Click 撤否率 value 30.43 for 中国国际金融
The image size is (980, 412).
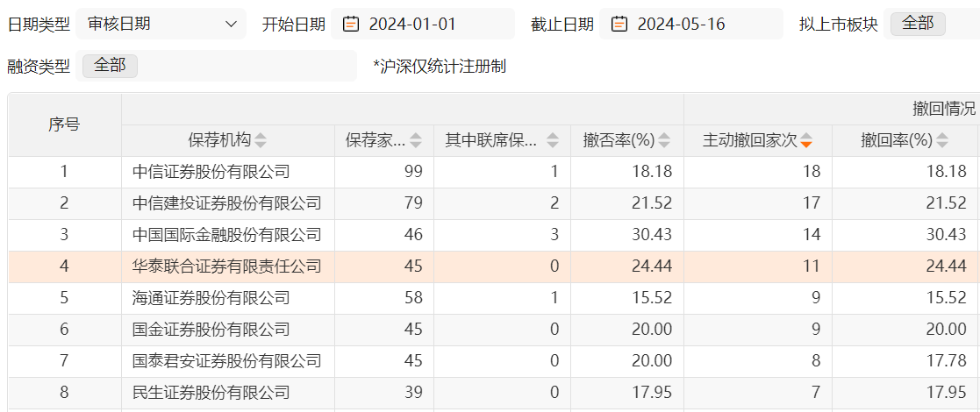pyautogui.click(x=651, y=235)
